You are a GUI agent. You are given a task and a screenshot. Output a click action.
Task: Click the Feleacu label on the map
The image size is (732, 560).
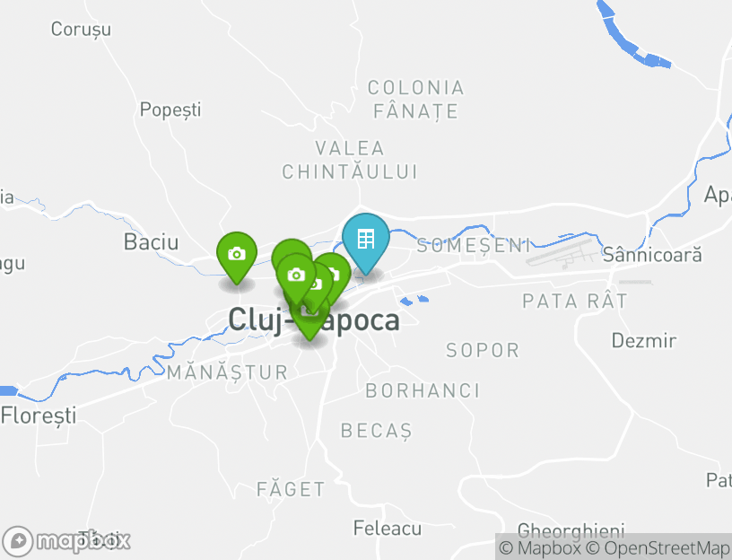point(387,529)
